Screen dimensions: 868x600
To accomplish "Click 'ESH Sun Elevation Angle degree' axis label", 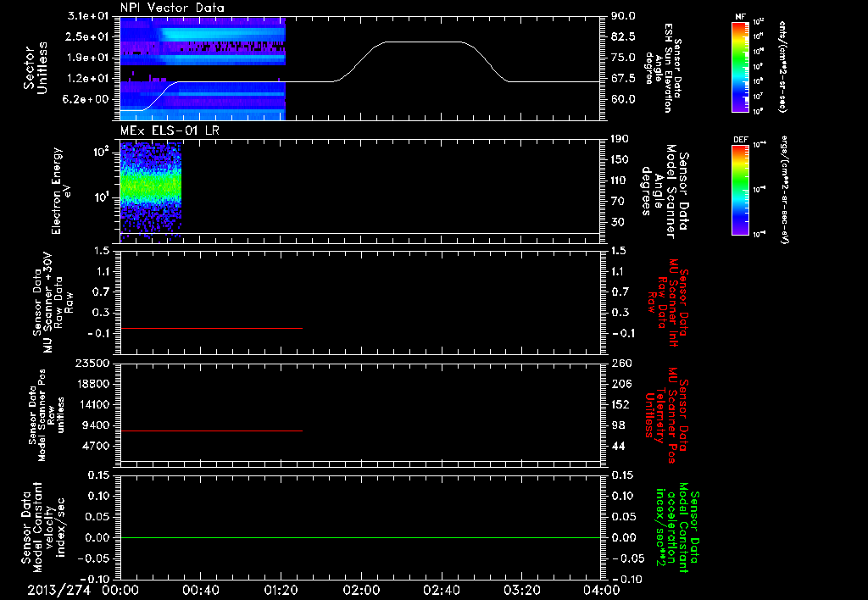I will tap(663, 68).
